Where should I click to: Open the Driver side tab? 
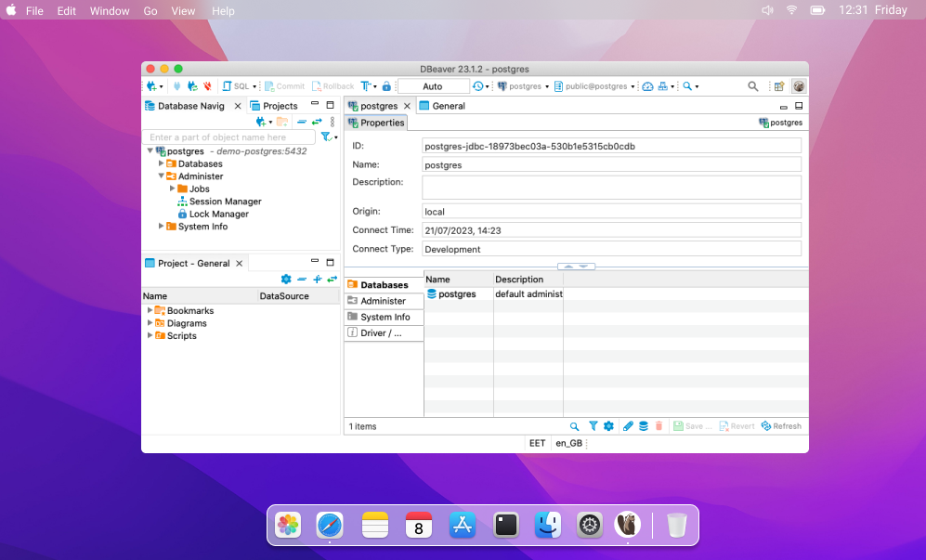tap(384, 332)
